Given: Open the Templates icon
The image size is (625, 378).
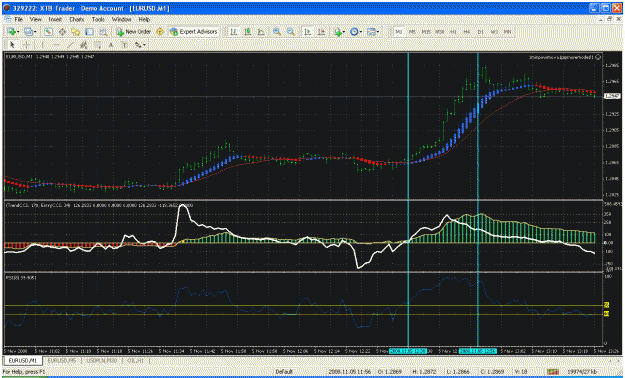Looking at the screenshot, I should 371,32.
